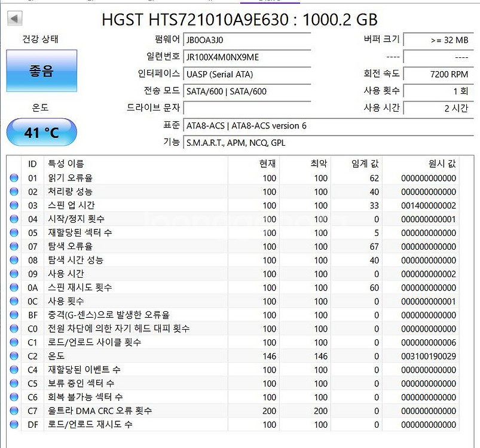Click the status orb for 07 탐색 오류율
480x448 pixels.
point(14,246)
